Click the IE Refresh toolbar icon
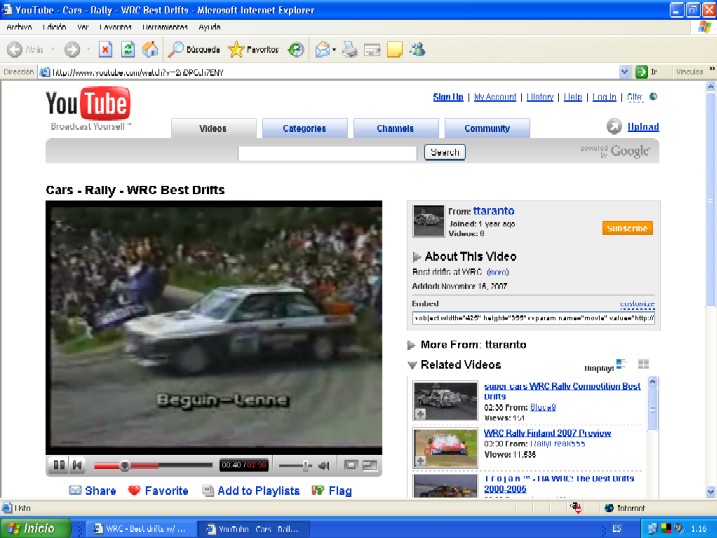717x538 pixels. (128, 50)
